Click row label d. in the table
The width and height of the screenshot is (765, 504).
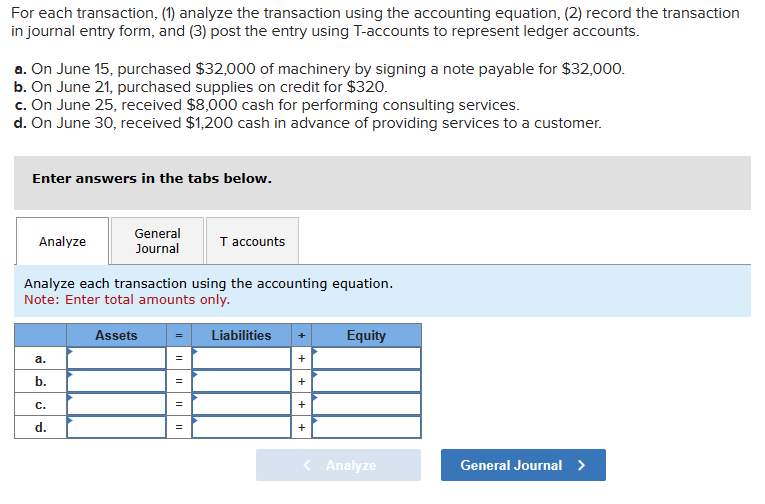(x=40, y=427)
